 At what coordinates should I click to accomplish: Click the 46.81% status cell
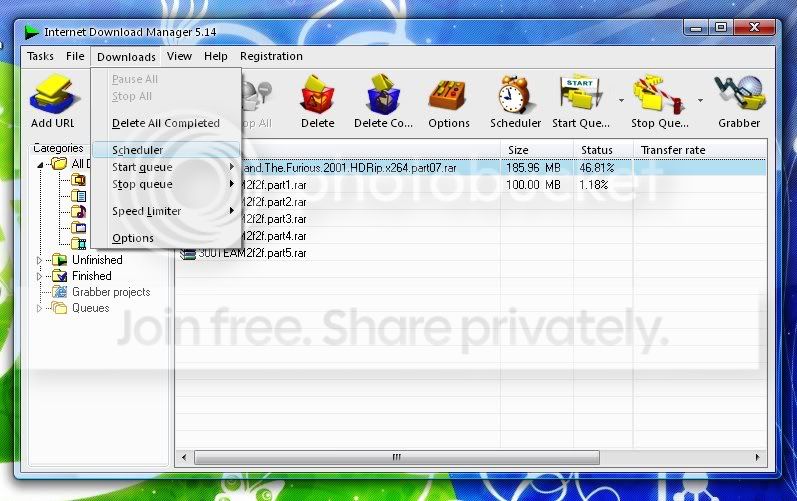pyautogui.click(x=597, y=168)
